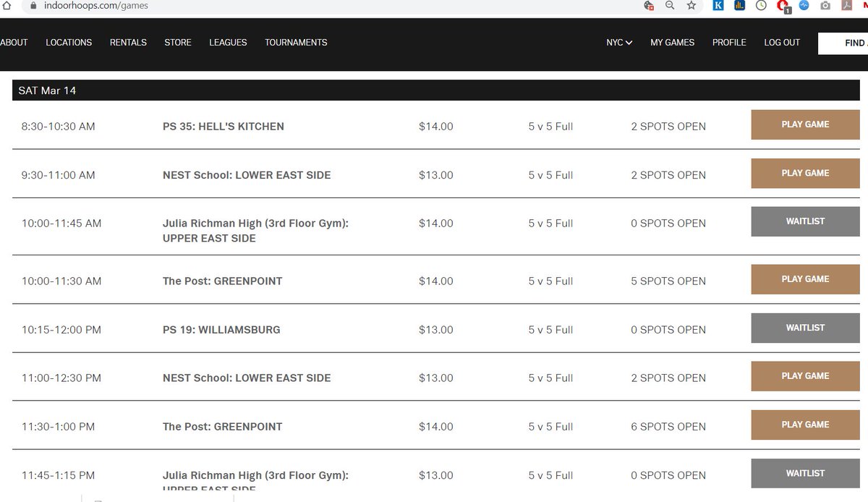
Task: Join waitlist for Julia Richman 10:00-11:45 AM
Action: (x=805, y=221)
